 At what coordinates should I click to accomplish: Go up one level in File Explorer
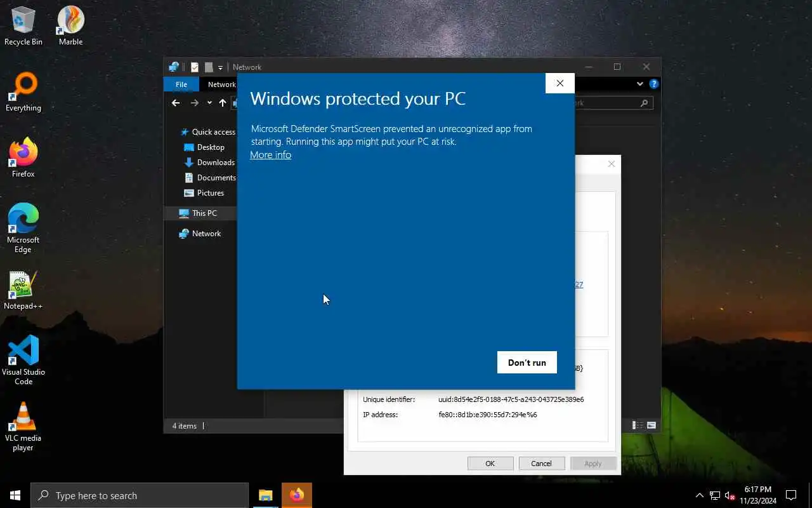(x=223, y=103)
